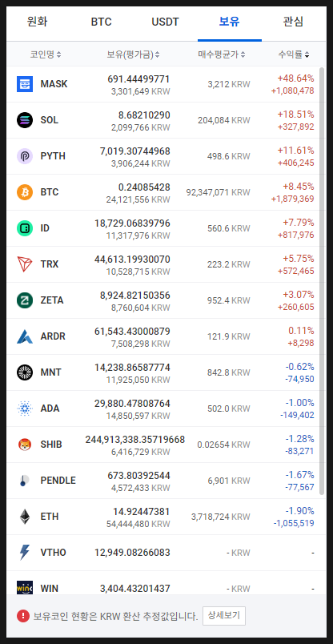Image resolution: width=333 pixels, height=644 pixels.
Task: Open the PYTH coin icon
Action: coord(25,156)
